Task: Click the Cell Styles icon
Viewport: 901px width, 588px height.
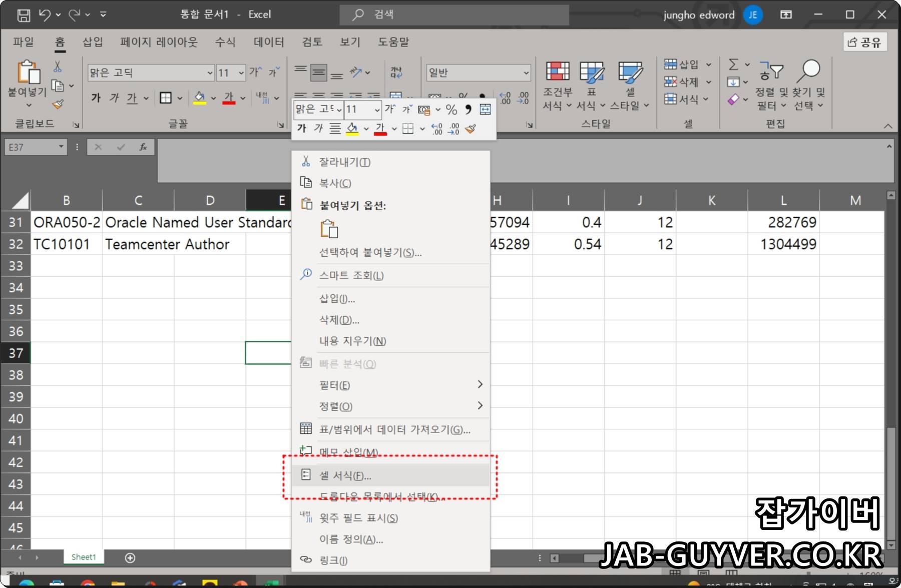Action: [x=630, y=72]
